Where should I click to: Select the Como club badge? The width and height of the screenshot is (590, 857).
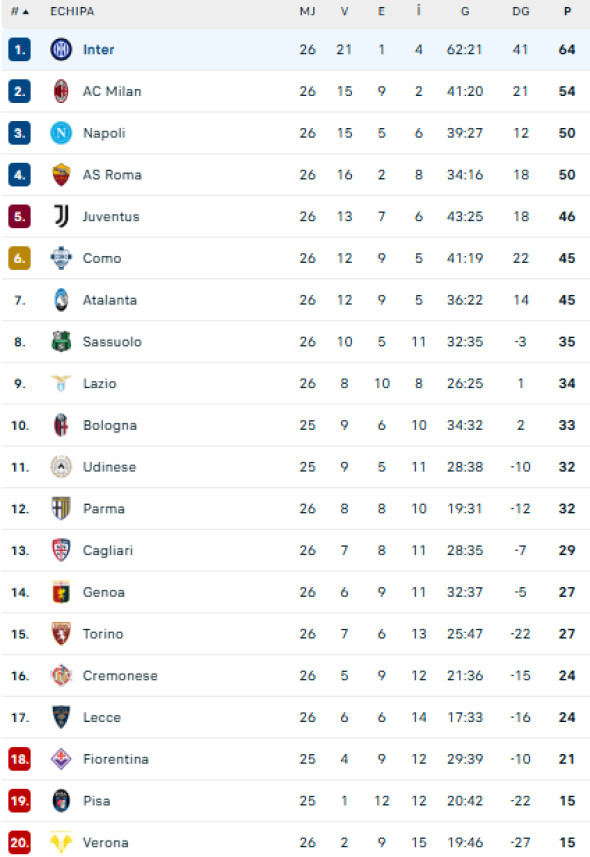(x=60, y=258)
